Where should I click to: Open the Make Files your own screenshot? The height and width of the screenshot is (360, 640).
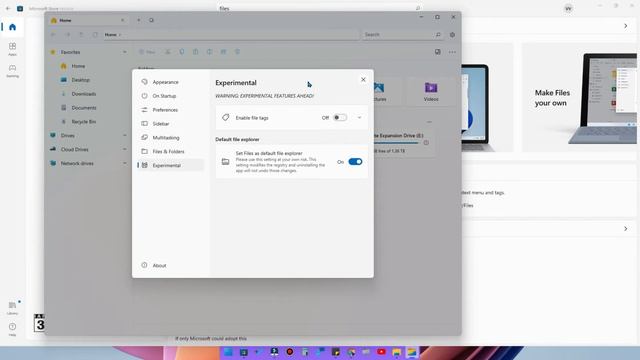point(580,98)
